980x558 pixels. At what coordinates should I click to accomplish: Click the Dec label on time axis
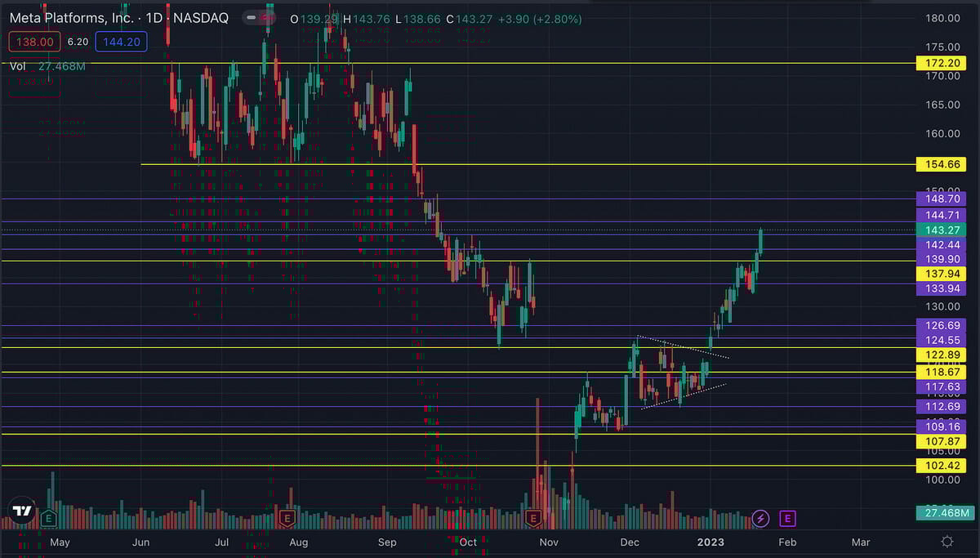pyautogui.click(x=629, y=542)
